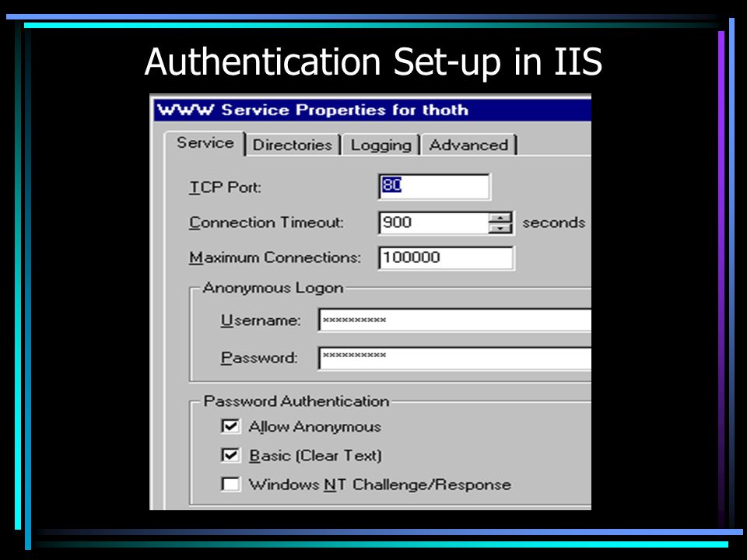
Task: Click the Maximum Connections field
Action: pos(446,257)
